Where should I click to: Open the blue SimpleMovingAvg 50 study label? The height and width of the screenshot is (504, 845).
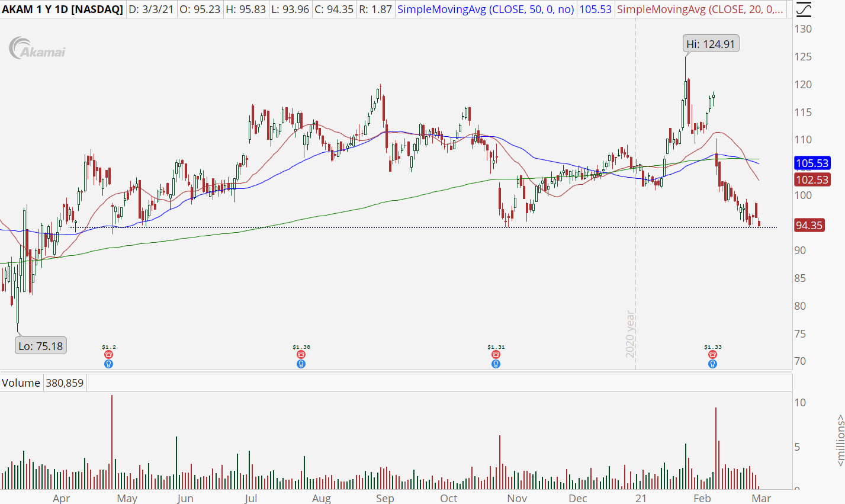click(x=486, y=9)
